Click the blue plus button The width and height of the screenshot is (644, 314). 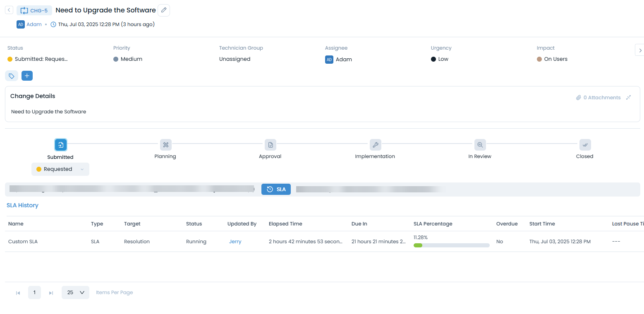(x=27, y=76)
